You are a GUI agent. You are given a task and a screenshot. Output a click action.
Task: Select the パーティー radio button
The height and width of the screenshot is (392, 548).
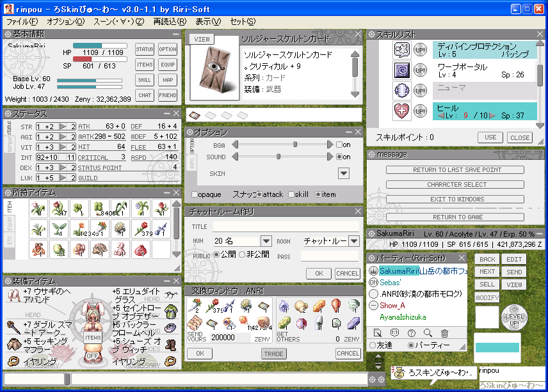point(411,345)
